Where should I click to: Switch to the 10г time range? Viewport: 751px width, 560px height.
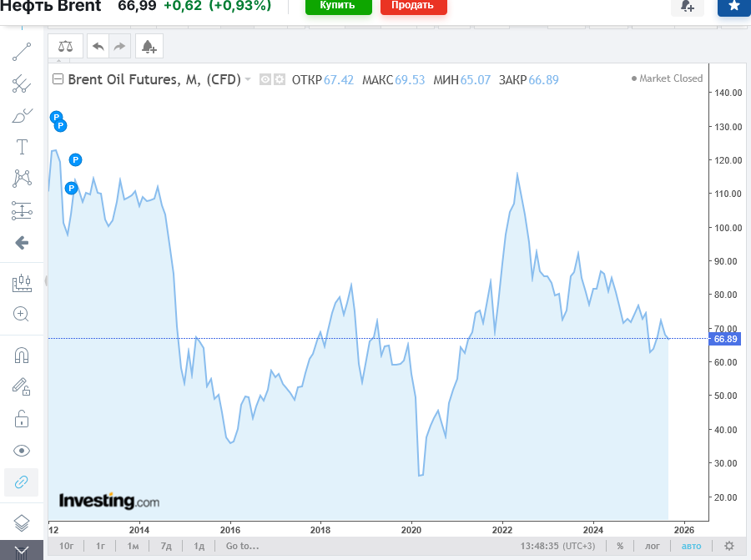coord(67,546)
